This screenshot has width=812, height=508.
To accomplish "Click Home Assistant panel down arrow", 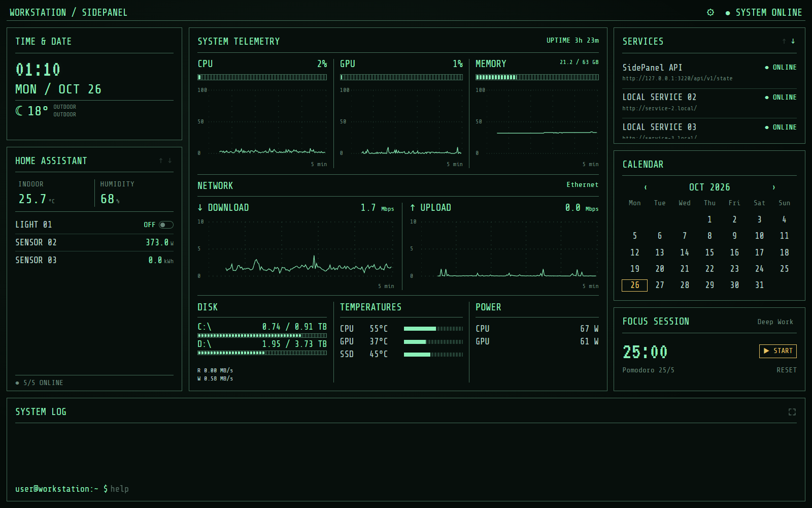I will coord(170,161).
